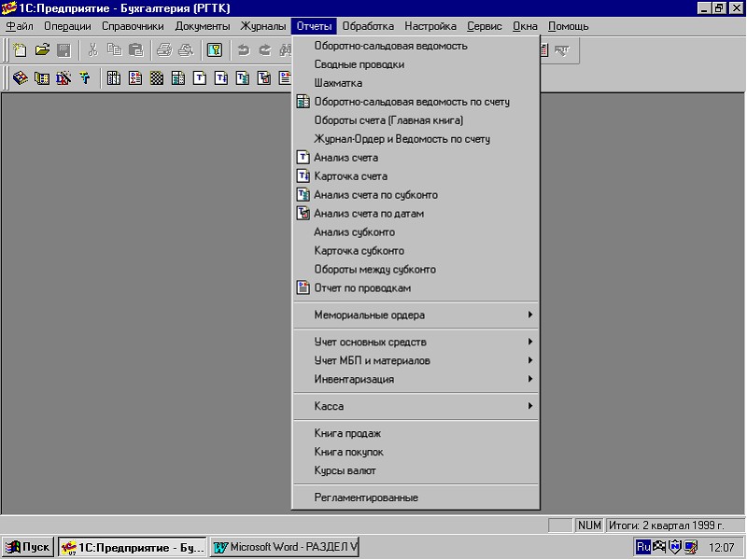747x560 pixels.
Task: Open Книга продаж report
Action: (416, 433)
